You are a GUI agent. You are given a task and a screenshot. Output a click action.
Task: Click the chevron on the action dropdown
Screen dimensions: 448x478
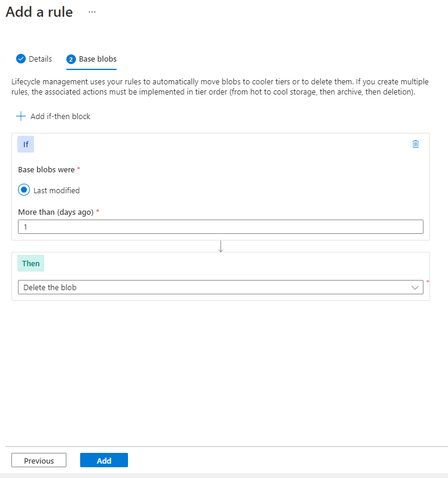click(416, 287)
